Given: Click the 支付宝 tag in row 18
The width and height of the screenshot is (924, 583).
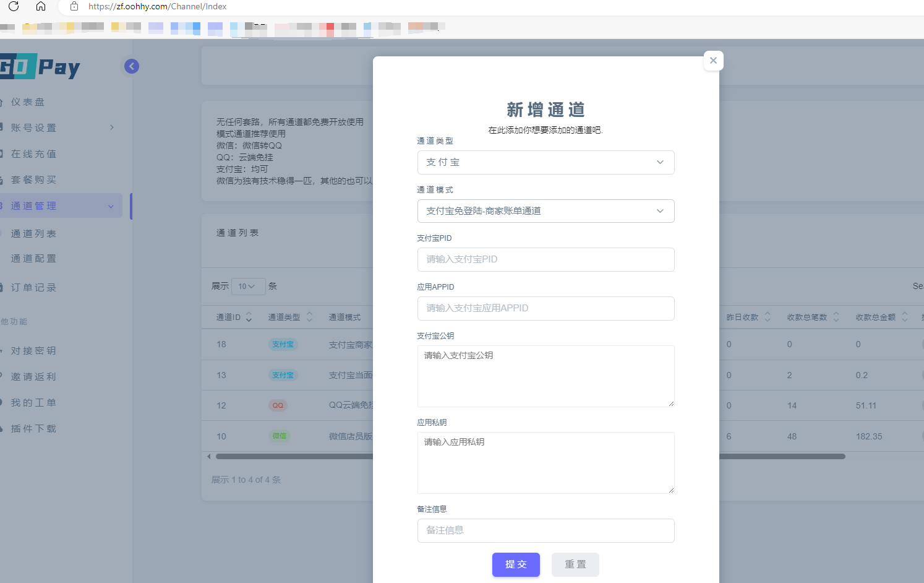Looking at the screenshot, I should coord(283,345).
